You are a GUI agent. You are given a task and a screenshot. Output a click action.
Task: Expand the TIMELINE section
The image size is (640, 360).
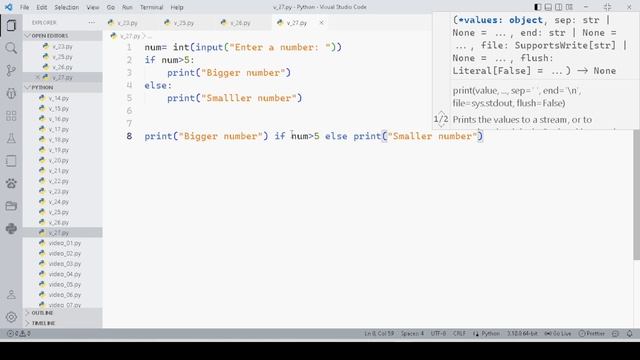click(x=63, y=323)
